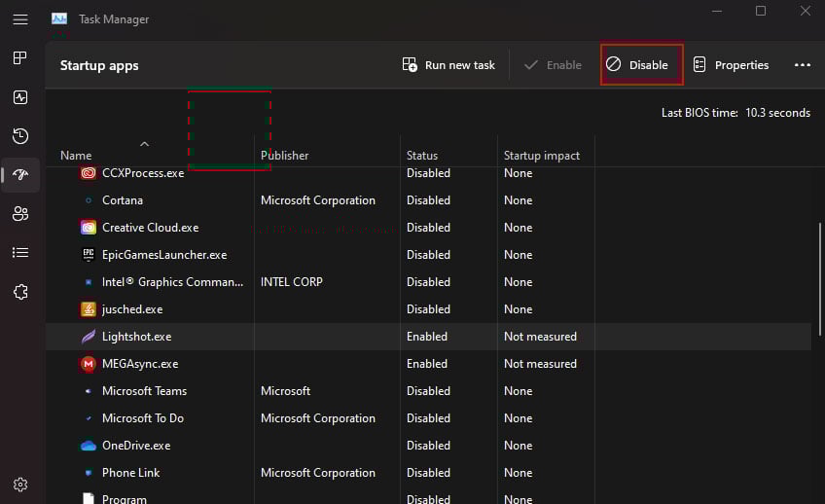Viewport: 825px width, 504px height.
Task: Select Intel Graphics Comman... row name
Action: 172,282
